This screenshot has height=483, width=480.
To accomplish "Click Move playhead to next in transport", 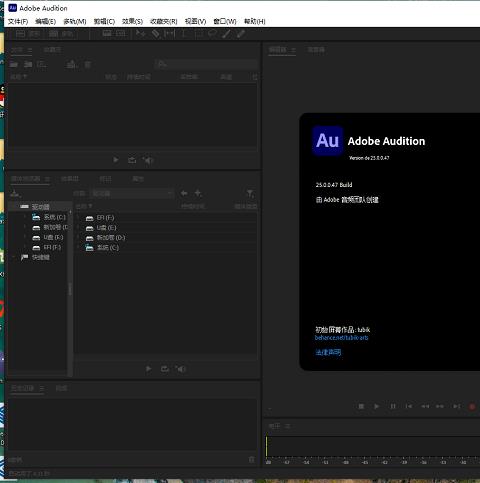I will [457, 406].
